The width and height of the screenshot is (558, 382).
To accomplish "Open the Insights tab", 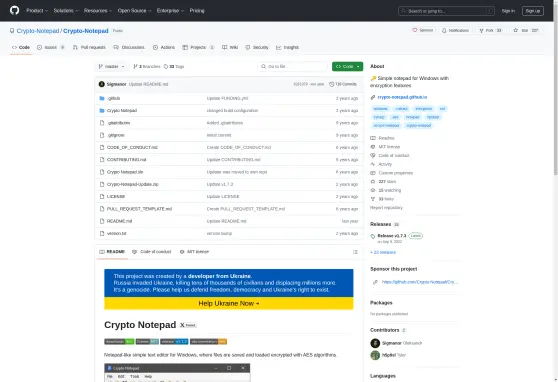I will coord(288,47).
